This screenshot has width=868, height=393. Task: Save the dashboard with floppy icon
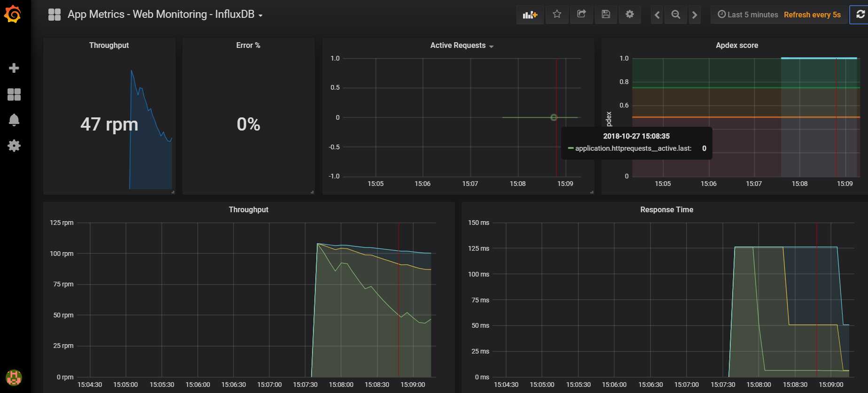pyautogui.click(x=606, y=15)
